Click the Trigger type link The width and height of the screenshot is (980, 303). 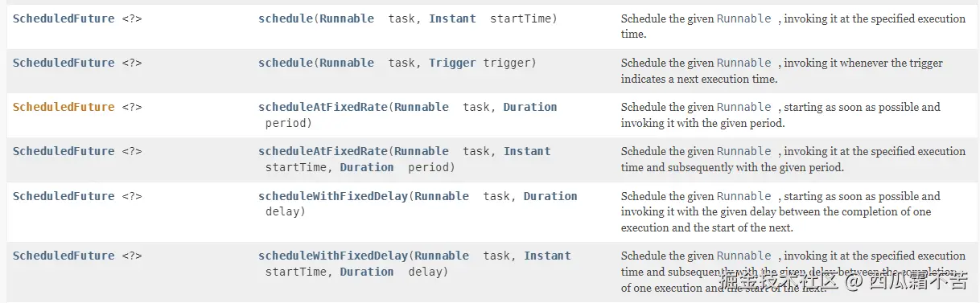(452, 63)
